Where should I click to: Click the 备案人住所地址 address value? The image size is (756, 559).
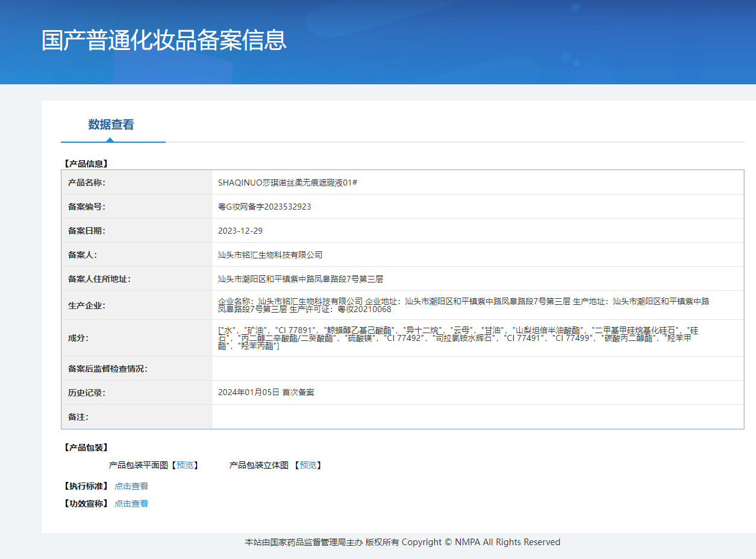pos(301,279)
